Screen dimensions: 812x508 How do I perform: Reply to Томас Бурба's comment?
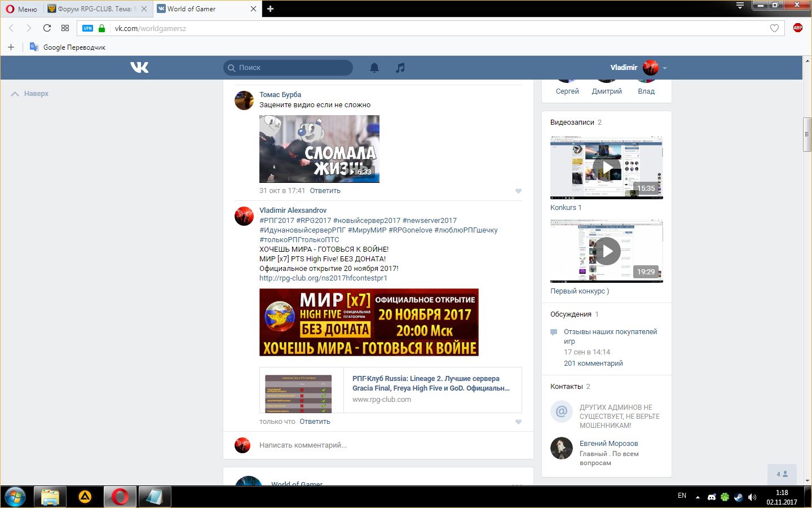[x=325, y=191]
